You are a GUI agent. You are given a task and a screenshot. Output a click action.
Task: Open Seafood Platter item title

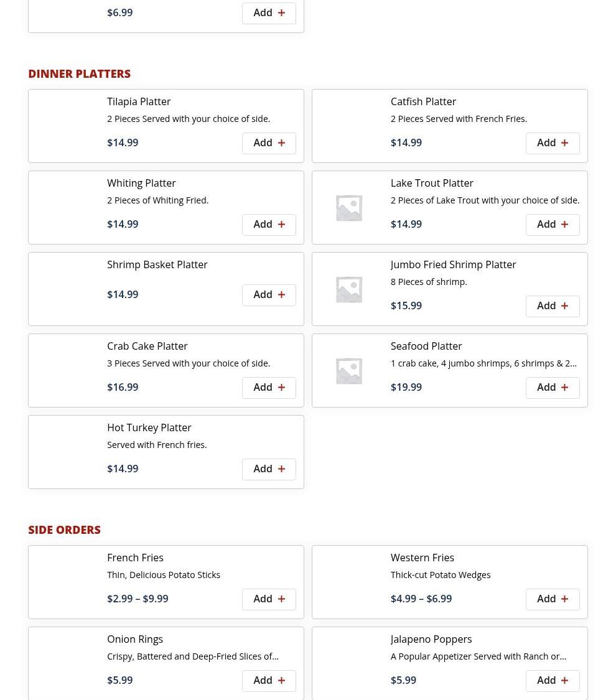tap(426, 346)
